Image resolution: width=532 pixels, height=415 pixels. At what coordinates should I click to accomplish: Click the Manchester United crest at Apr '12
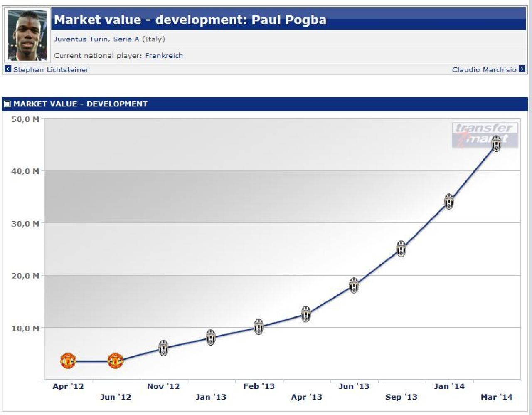[x=68, y=361]
